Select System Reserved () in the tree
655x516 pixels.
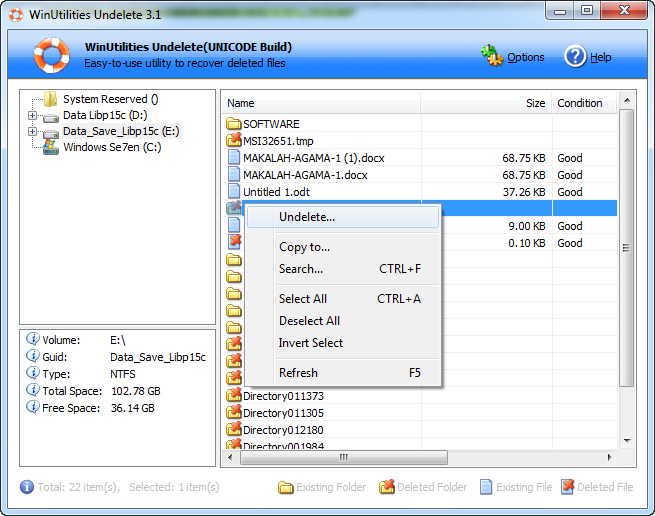click(111, 99)
